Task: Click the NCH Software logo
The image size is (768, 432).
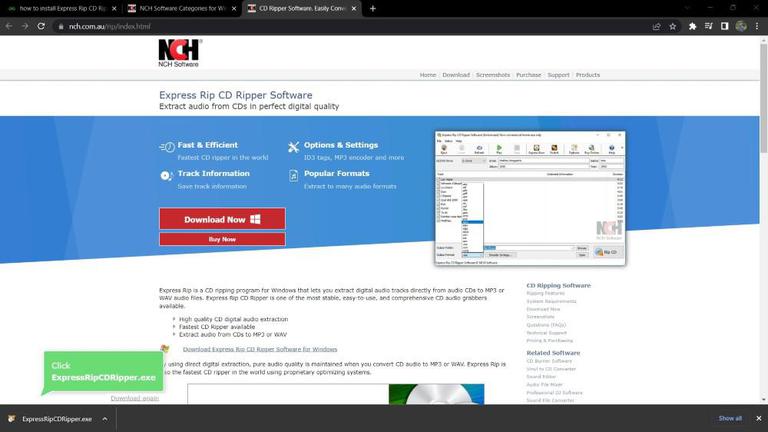Action: point(180,53)
